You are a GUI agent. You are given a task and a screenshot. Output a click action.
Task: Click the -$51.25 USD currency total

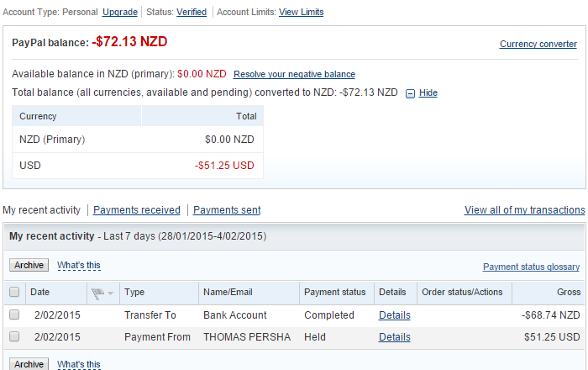click(224, 166)
